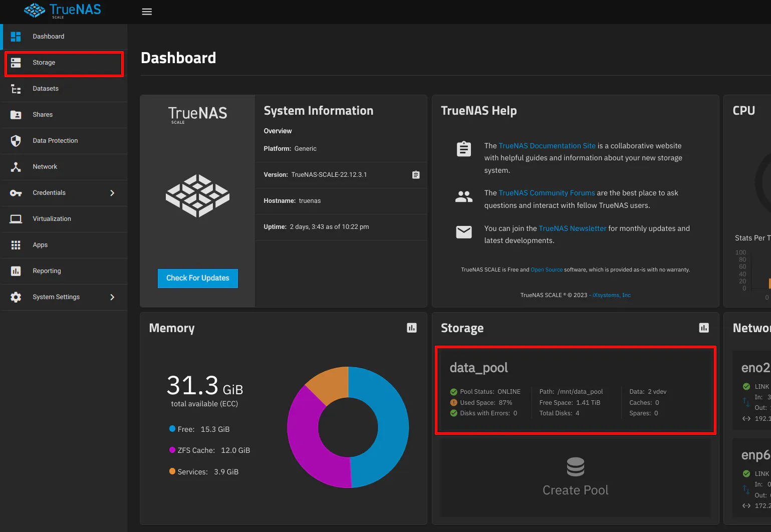
Task: Open the TrueNAS Community Forums link
Action: [547, 193]
